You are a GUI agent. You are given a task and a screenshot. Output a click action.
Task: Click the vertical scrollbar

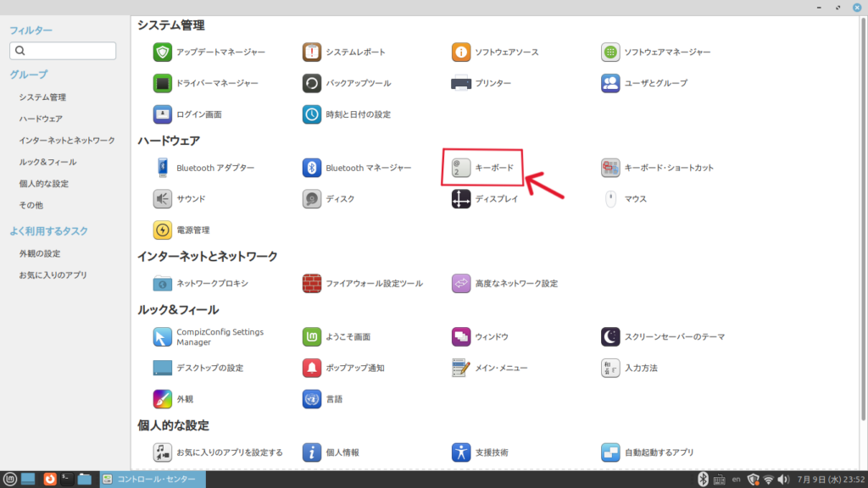863,219
